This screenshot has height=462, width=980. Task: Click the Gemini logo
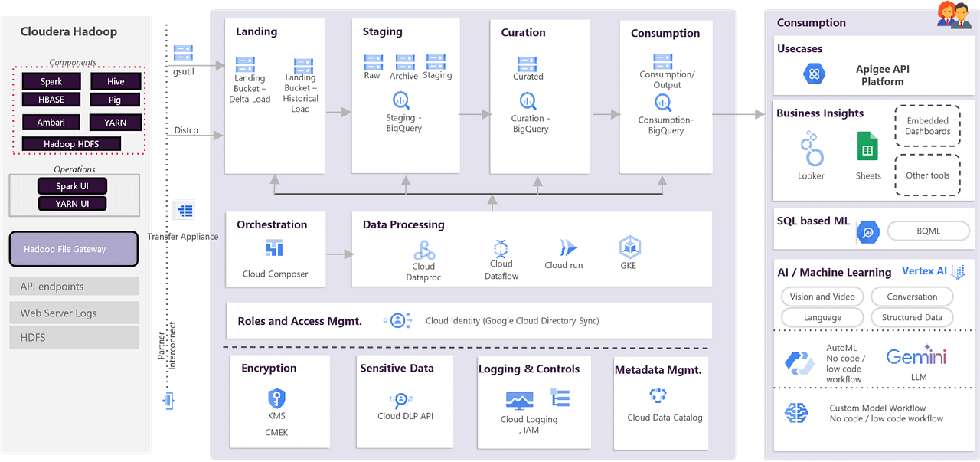point(916,357)
